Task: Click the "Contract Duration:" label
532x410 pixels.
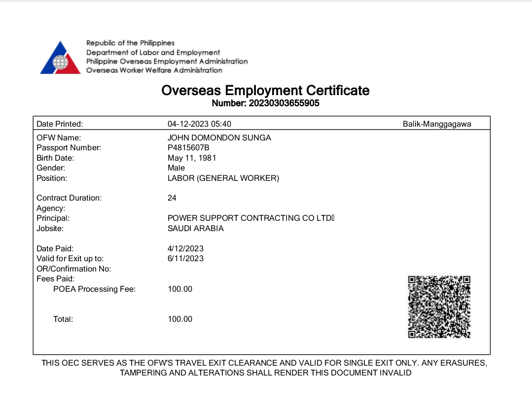Action: pyautogui.click(x=69, y=198)
